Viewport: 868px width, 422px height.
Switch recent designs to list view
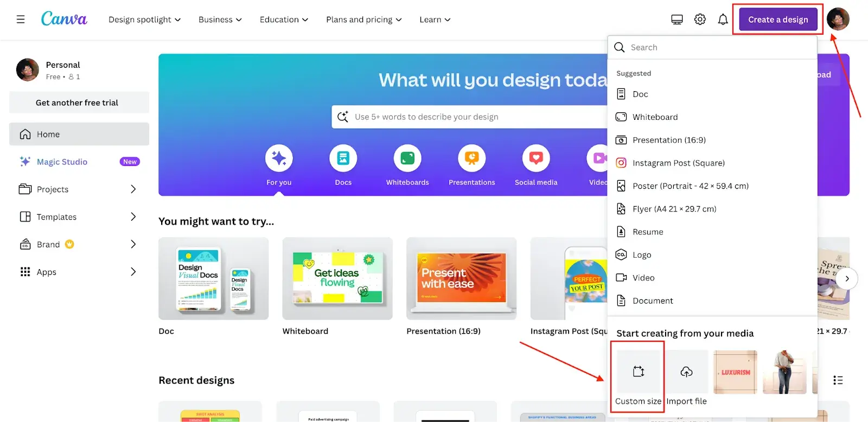tap(838, 380)
